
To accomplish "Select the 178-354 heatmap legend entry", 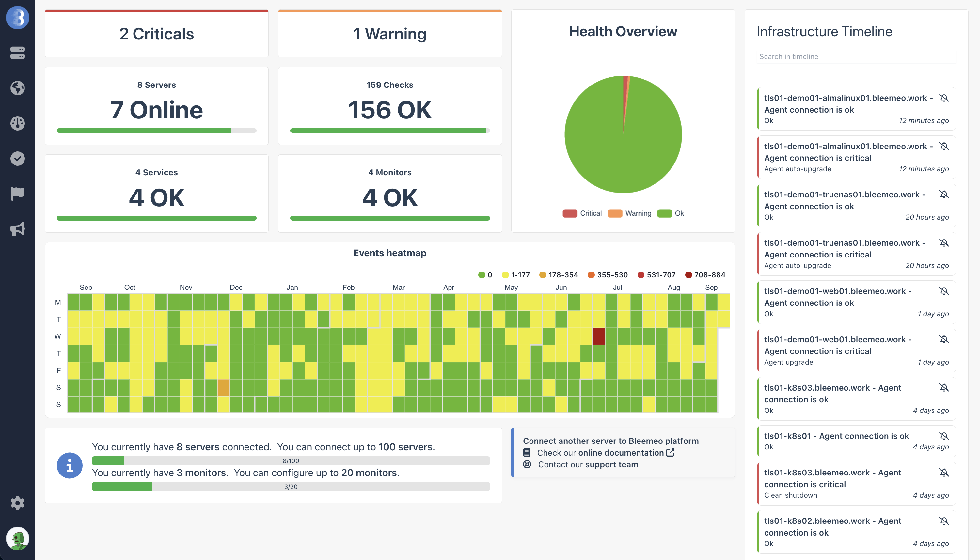I will coord(559,275).
